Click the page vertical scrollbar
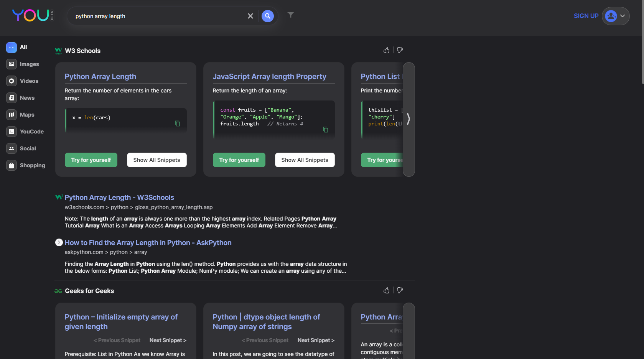Screen dimensions: 644x359 tap(643, 42)
